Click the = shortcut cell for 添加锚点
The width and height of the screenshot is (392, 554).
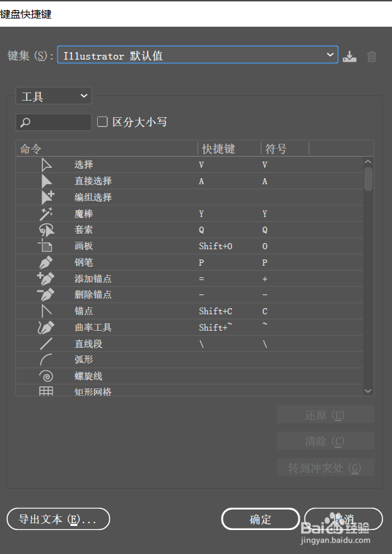pos(201,279)
